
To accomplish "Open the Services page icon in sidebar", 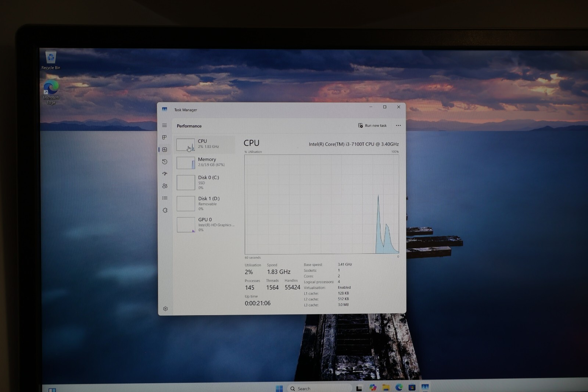I will (x=165, y=210).
